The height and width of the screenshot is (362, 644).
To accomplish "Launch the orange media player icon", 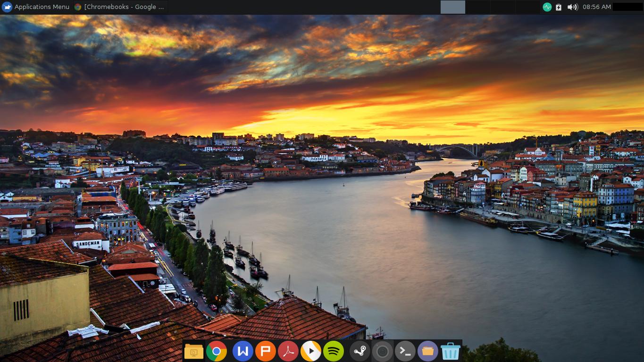I will (x=311, y=351).
